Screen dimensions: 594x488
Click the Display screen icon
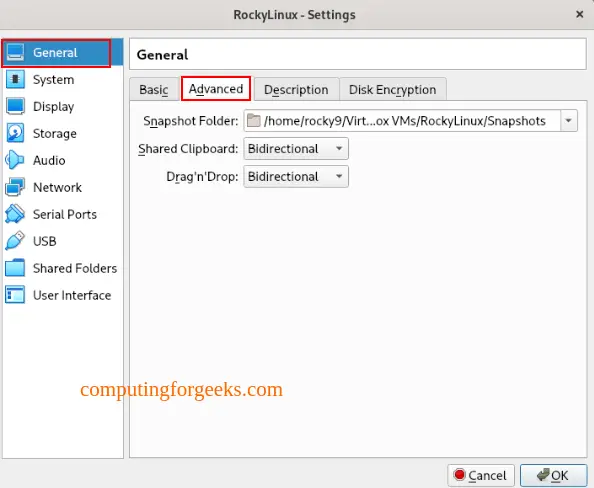[15, 106]
